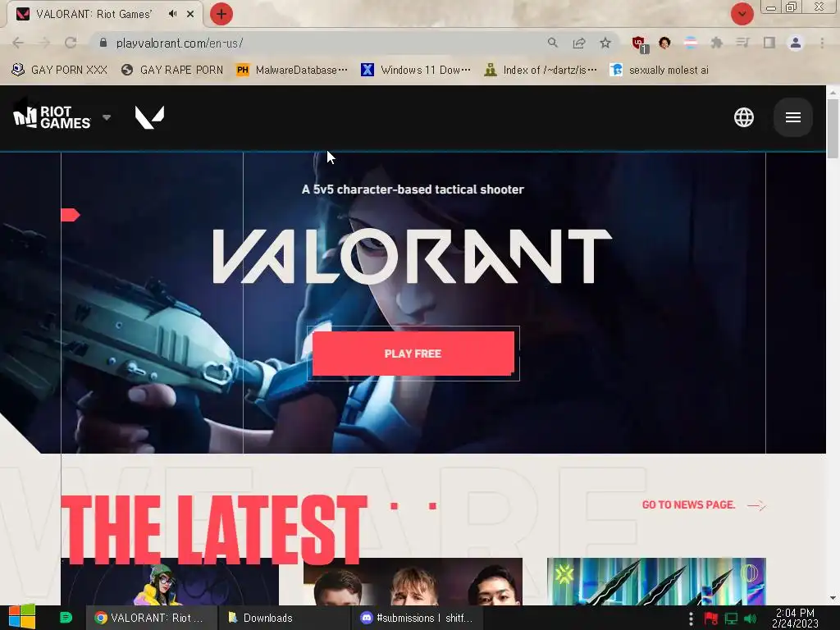Close the VALORANT browser tab

[190, 14]
